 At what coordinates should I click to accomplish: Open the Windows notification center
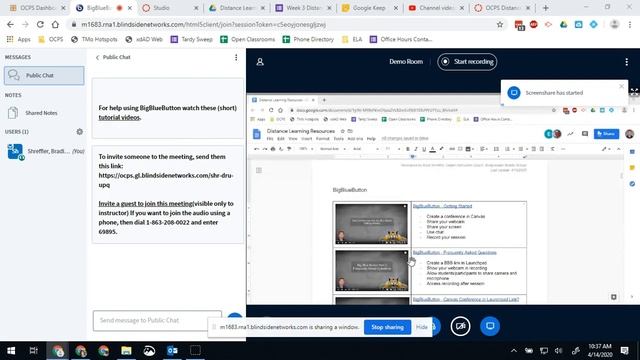pos(624,351)
